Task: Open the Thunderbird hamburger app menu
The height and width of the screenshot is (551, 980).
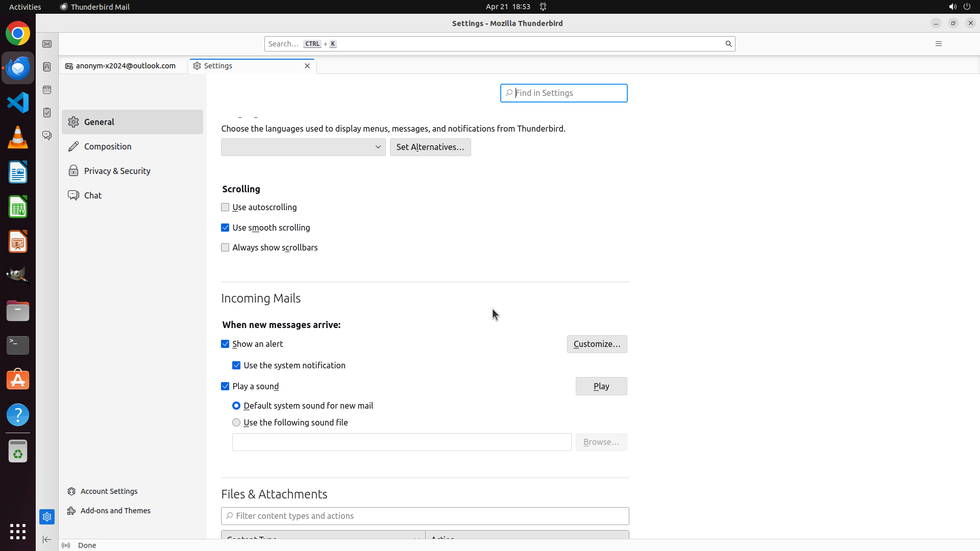Action: [938, 44]
